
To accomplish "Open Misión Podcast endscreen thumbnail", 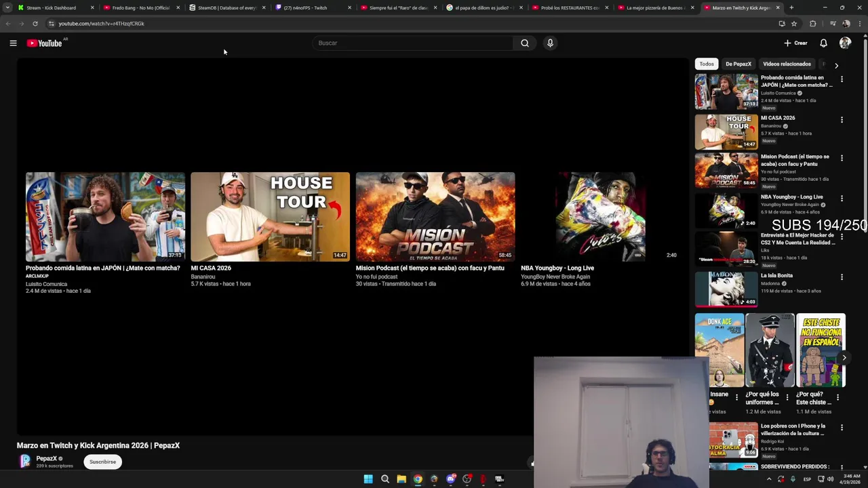I will [435, 217].
